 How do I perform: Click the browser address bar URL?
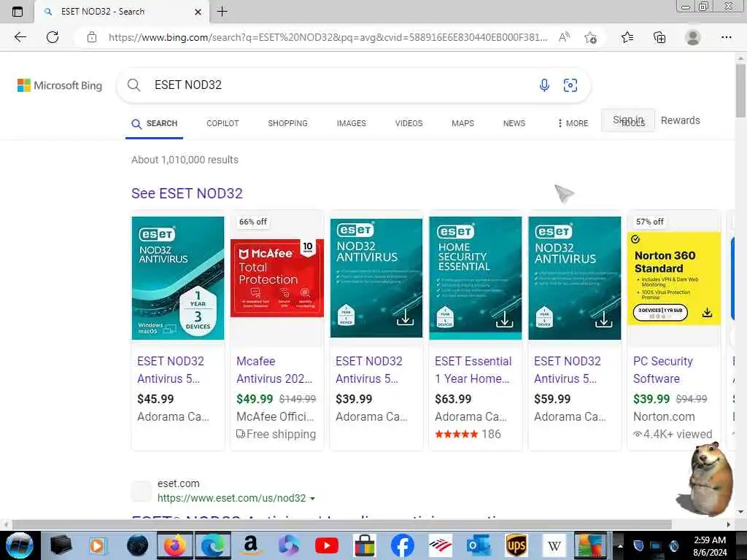(328, 37)
